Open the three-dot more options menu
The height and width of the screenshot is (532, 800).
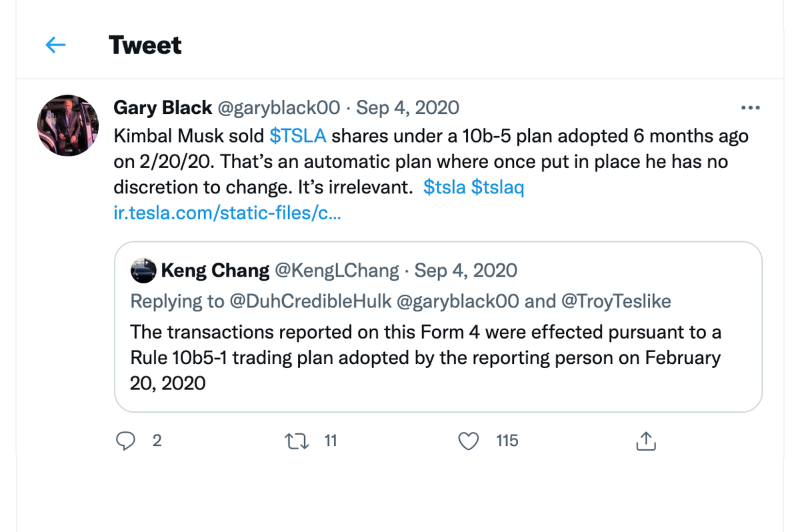750,108
